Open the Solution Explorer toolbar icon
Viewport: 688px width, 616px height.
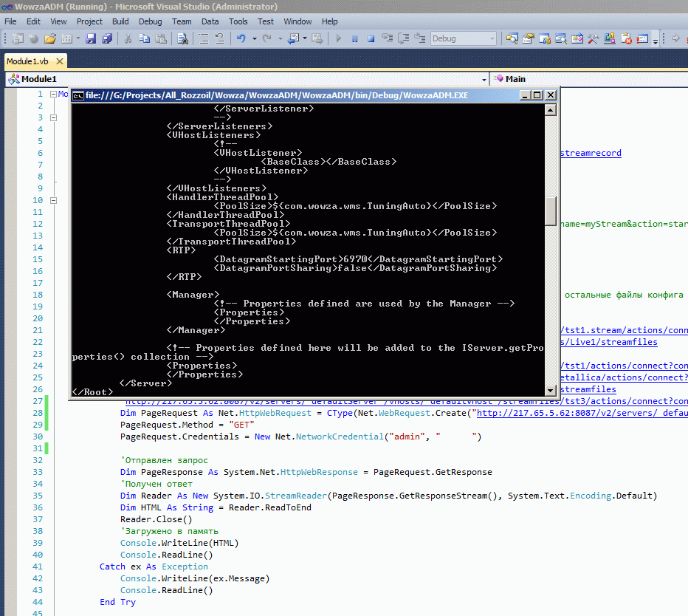coord(512,38)
